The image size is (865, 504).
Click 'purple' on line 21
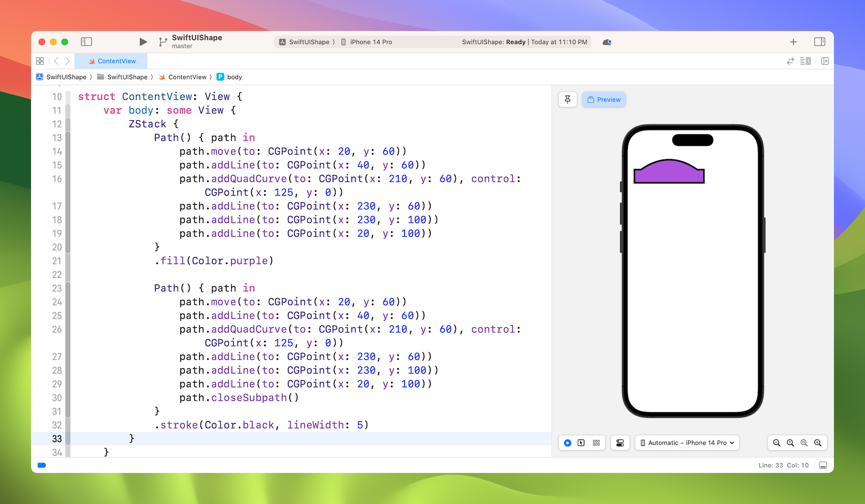(249, 261)
